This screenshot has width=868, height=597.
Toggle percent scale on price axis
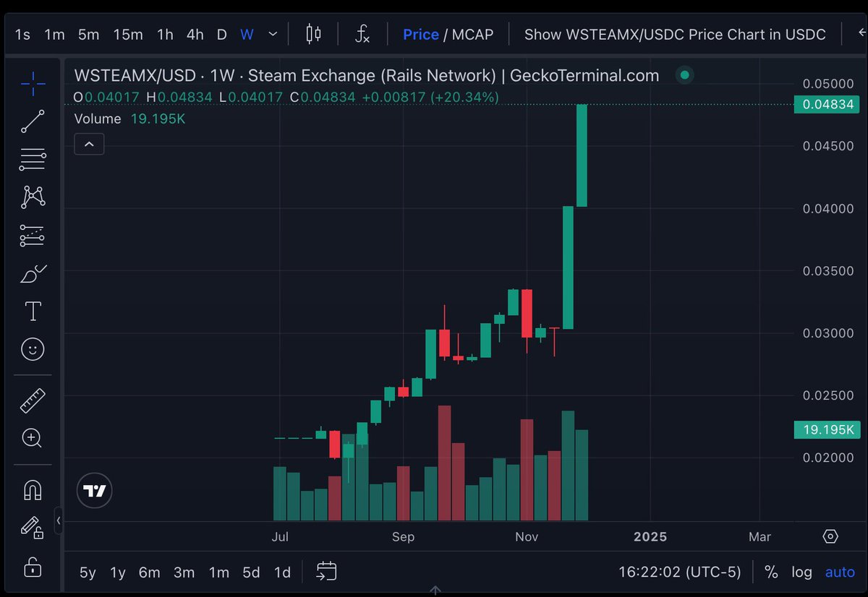click(x=771, y=572)
